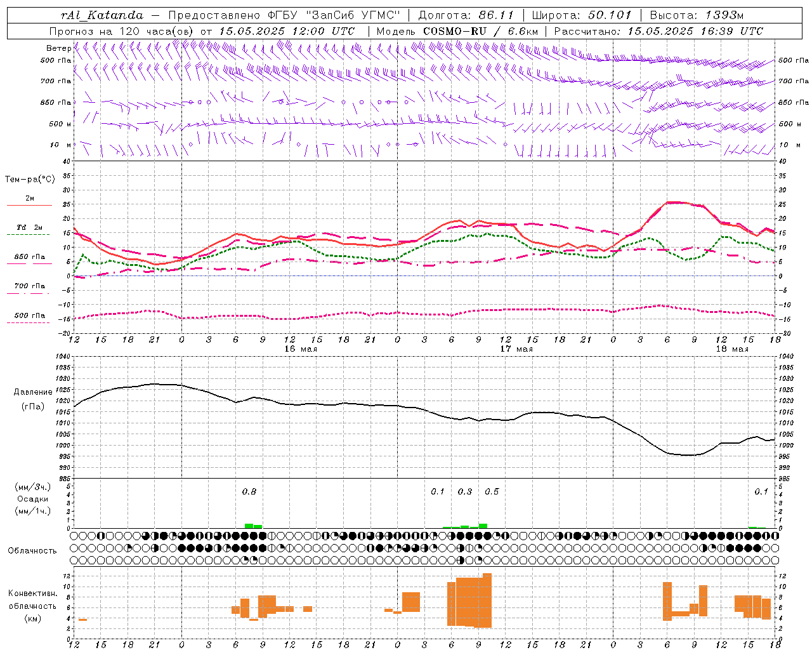Click the 700 гПа temperature legend entry
Image resolution: width=812 pixels, height=650 pixels.
pyautogui.click(x=30, y=286)
